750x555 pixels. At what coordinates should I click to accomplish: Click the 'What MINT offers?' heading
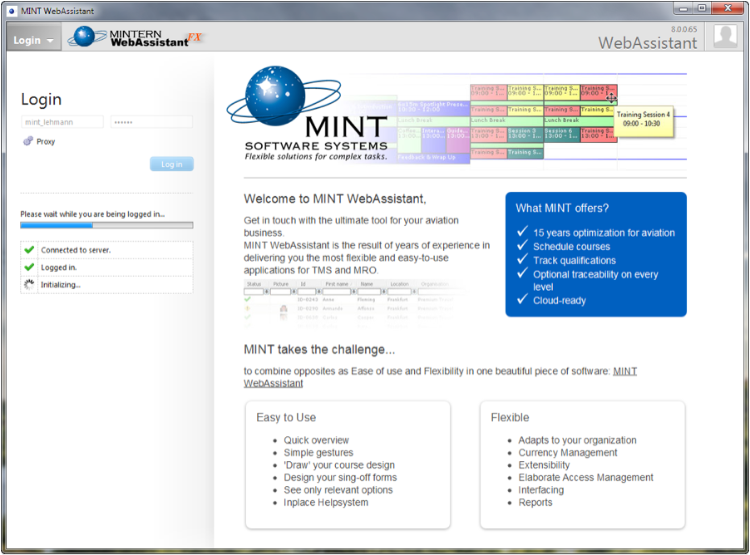click(562, 208)
